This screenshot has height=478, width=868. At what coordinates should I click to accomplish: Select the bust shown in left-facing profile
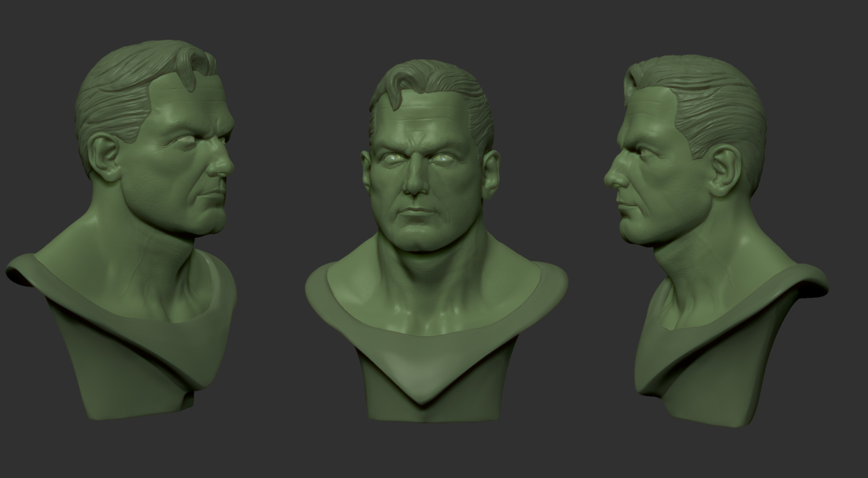(716, 241)
